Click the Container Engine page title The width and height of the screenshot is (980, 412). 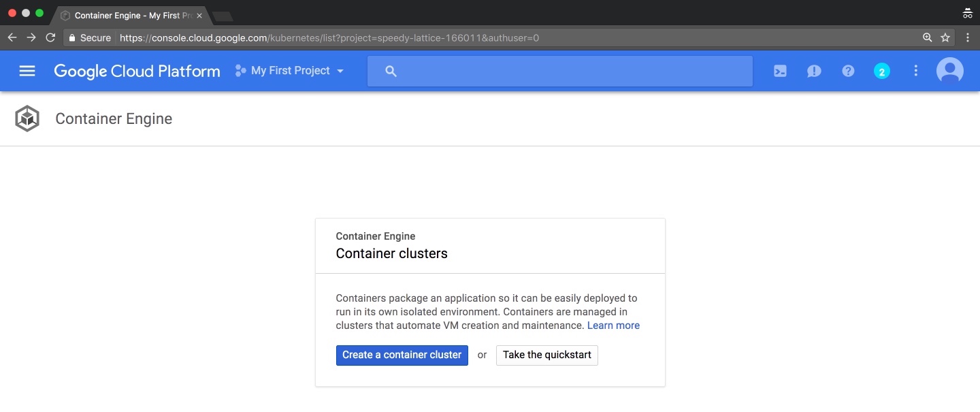(x=114, y=118)
